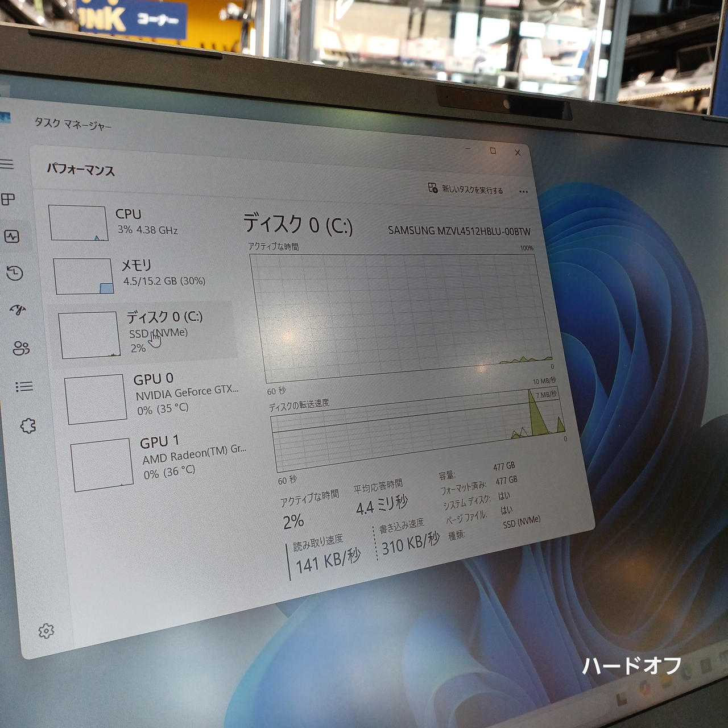Open the Startup apps icon in sidebar
This screenshot has height=728, width=728.
click(x=18, y=310)
